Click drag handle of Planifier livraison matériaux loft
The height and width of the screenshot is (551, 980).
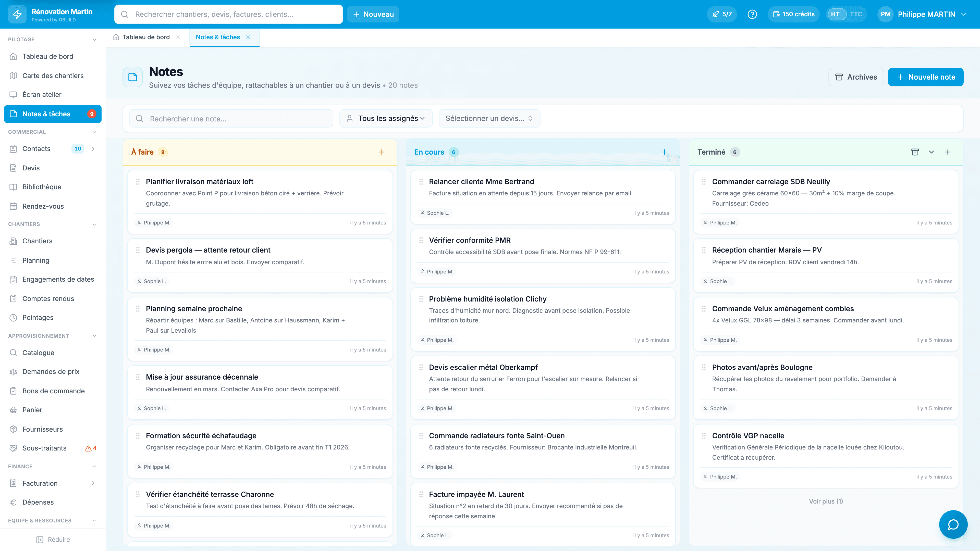[138, 182]
